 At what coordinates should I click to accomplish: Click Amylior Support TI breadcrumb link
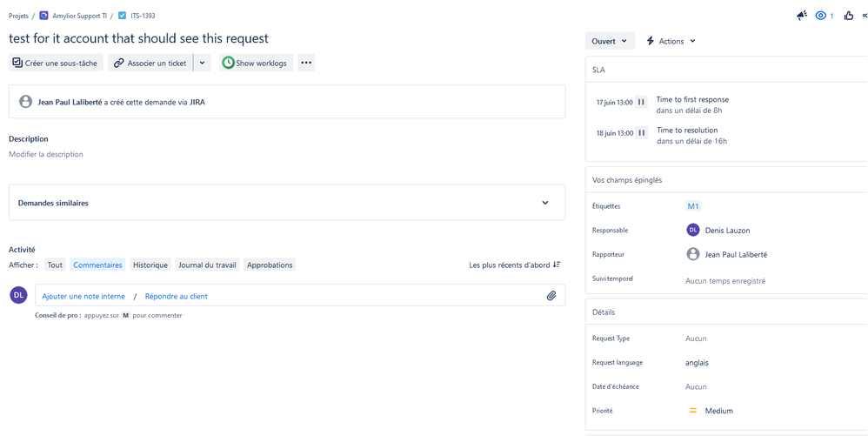tap(79, 16)
